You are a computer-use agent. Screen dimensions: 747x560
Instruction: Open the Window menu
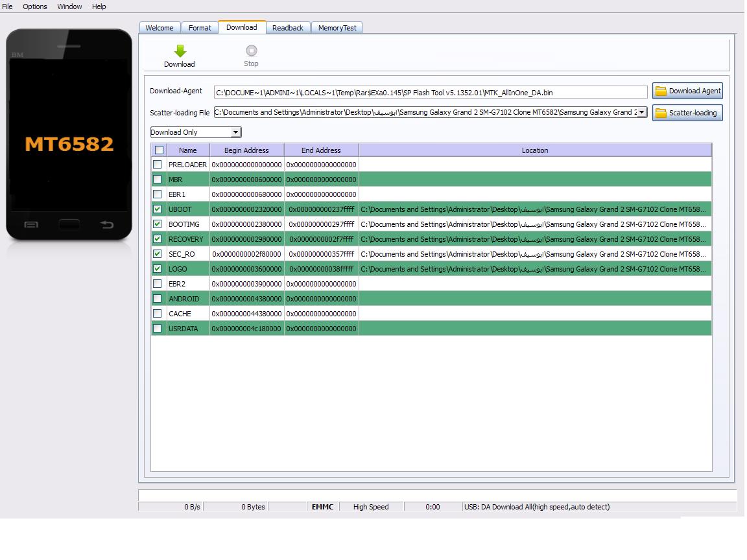69,6
